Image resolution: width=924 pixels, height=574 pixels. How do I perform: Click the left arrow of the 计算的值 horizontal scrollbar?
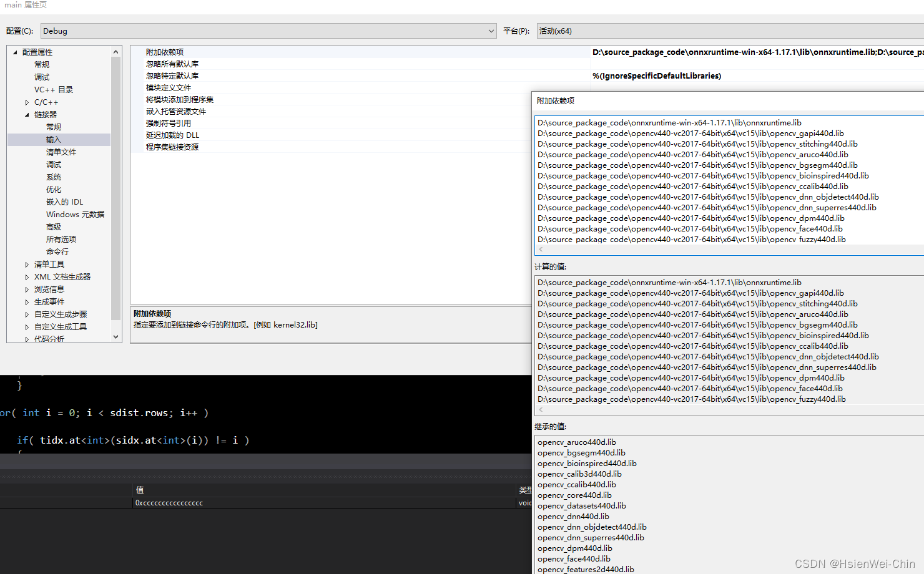[x=541, y=410]
